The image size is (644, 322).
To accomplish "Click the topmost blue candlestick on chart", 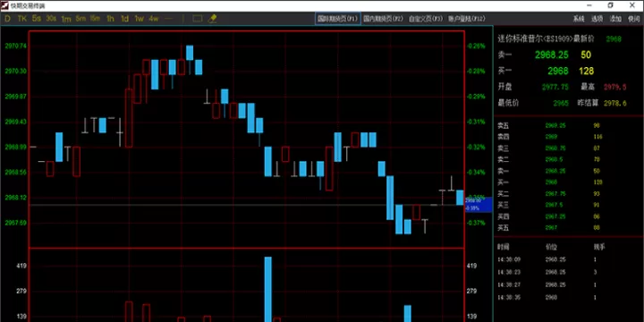I will coord(190,53).
